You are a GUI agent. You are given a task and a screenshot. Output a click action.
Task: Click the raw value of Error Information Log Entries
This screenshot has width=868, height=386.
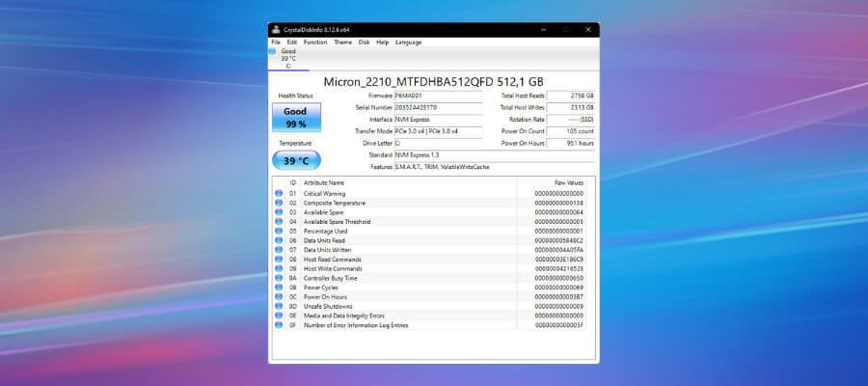pyautogui.click(x=559, y=325)
